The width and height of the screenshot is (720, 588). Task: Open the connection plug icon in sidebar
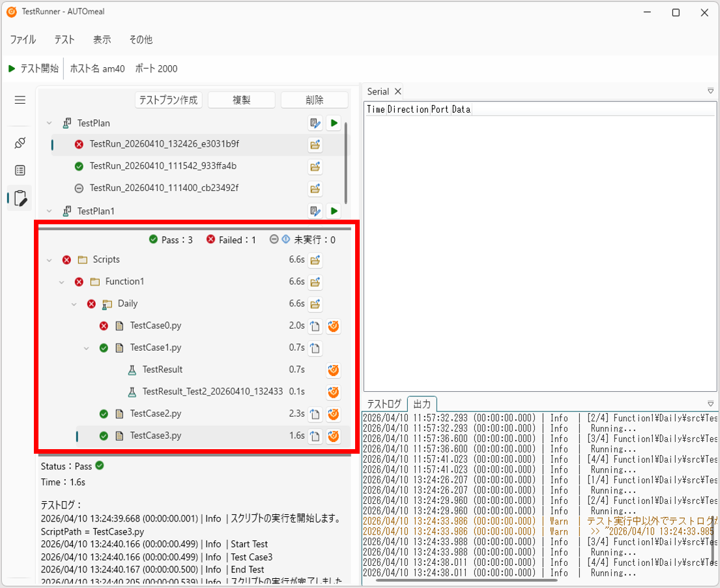[20, 143]
